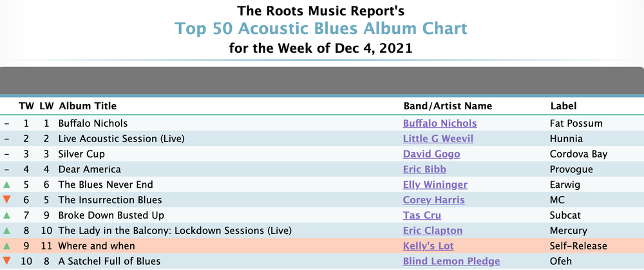Open the Buffalo Nichols artist link
Image resolution: width=644 pixels, height=270 pixels.
(439, 123)
